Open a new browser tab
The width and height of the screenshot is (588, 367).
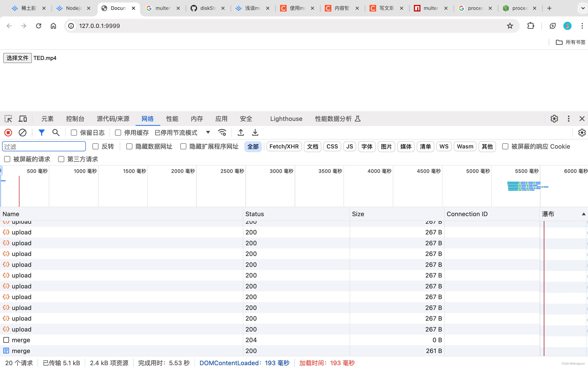tap(549, 8)
